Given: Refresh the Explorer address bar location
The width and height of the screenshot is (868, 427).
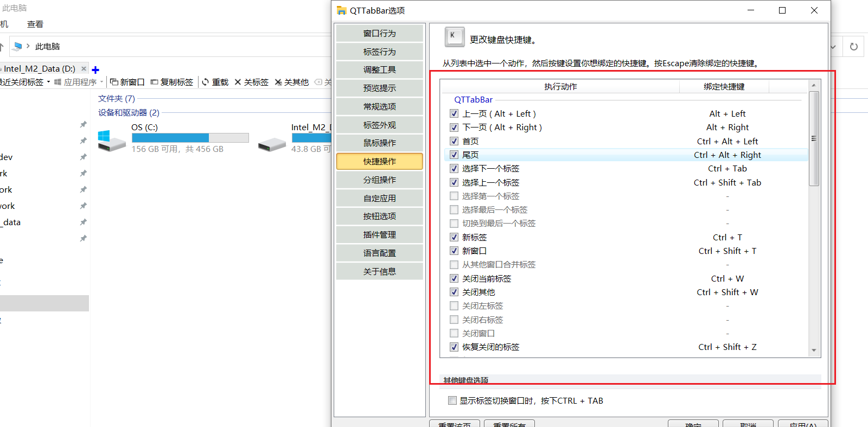Looking at the screenshot, I should point(853,47).
